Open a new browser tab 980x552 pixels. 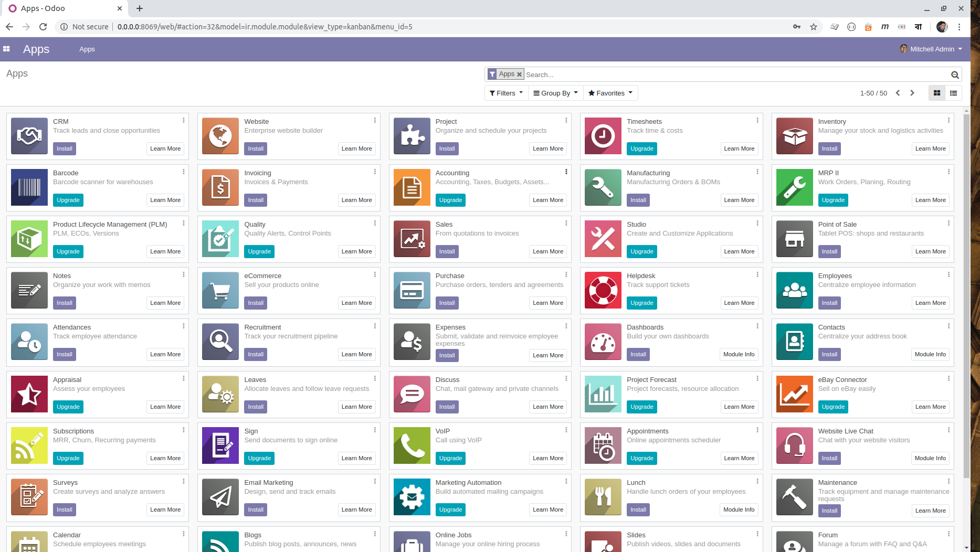140,8
